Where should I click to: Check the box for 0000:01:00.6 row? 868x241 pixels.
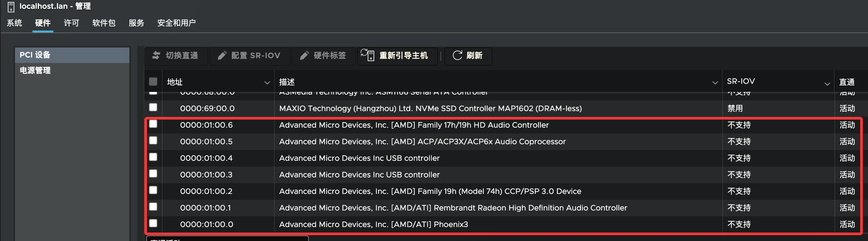tap(153, 124)
